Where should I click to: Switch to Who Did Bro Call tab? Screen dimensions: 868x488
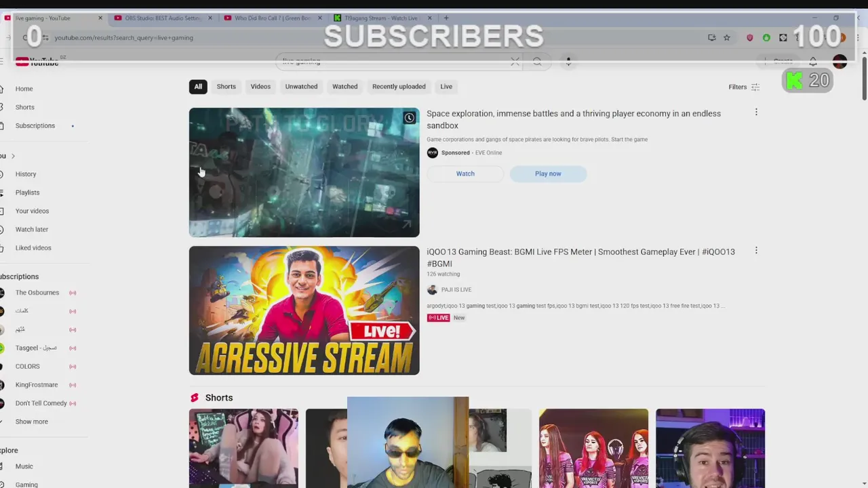click(273, 18)
